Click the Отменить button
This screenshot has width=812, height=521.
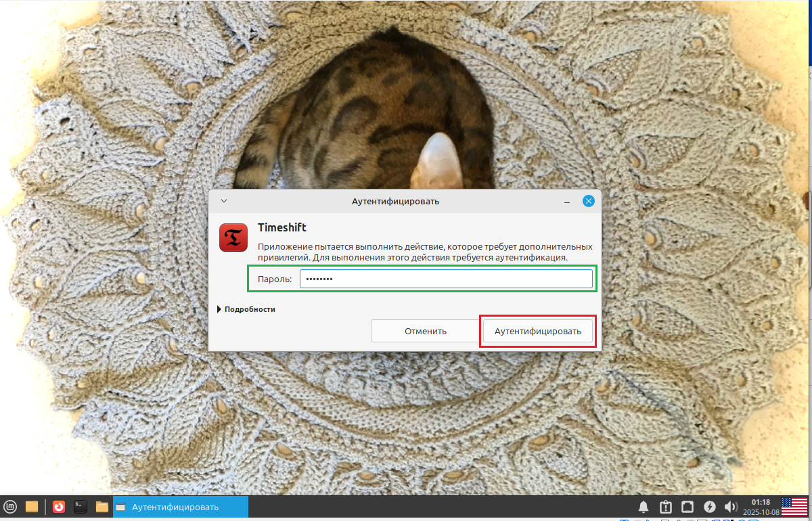(x=425, y=332)
